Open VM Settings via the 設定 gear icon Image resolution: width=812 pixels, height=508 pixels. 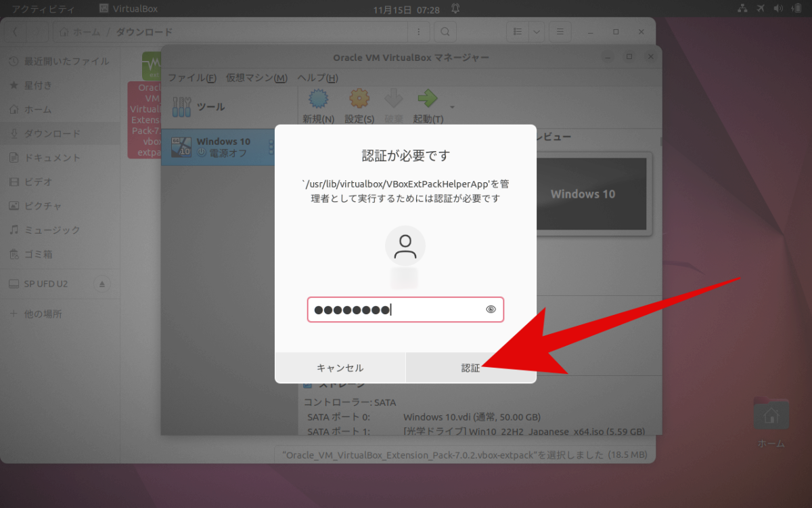(x=359, y=100)
